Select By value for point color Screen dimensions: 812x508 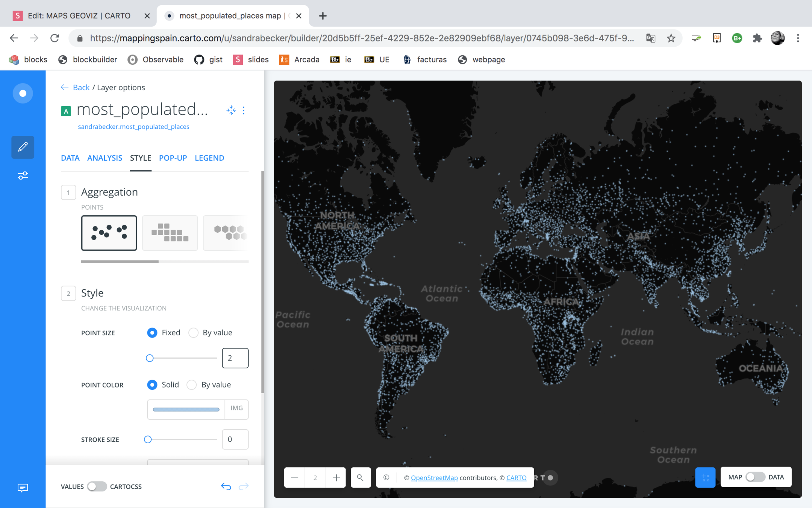(192, 385)
